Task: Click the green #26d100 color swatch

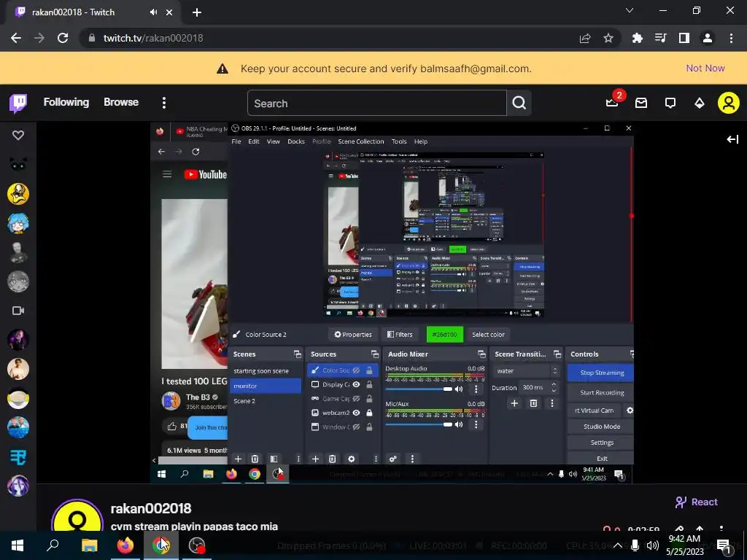Action: click(x=444, y=334)
